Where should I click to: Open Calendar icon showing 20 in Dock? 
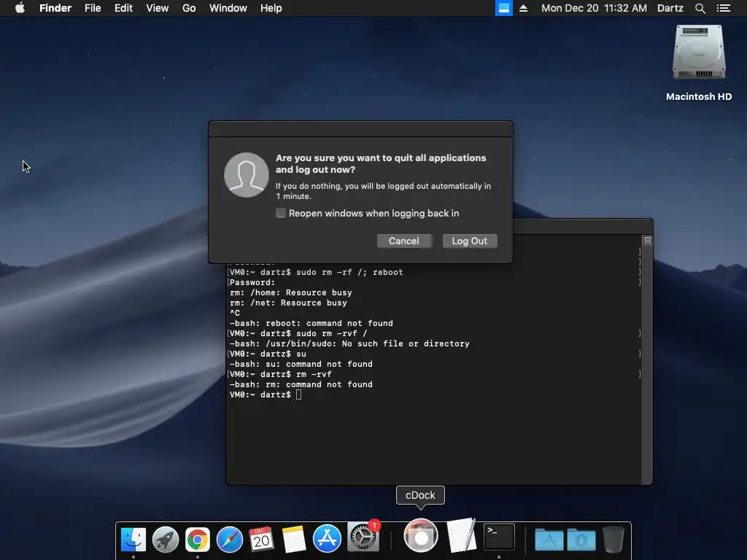[261, 539]
